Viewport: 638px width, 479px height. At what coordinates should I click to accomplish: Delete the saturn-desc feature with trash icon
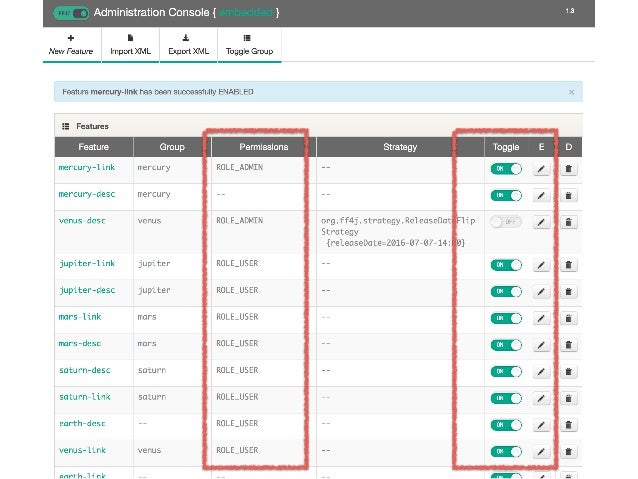pos(568,372)
